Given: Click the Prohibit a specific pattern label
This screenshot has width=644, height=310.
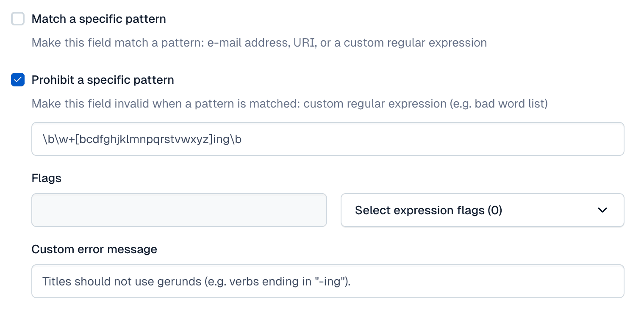Looking at the screenshot, I should [103, 80].
